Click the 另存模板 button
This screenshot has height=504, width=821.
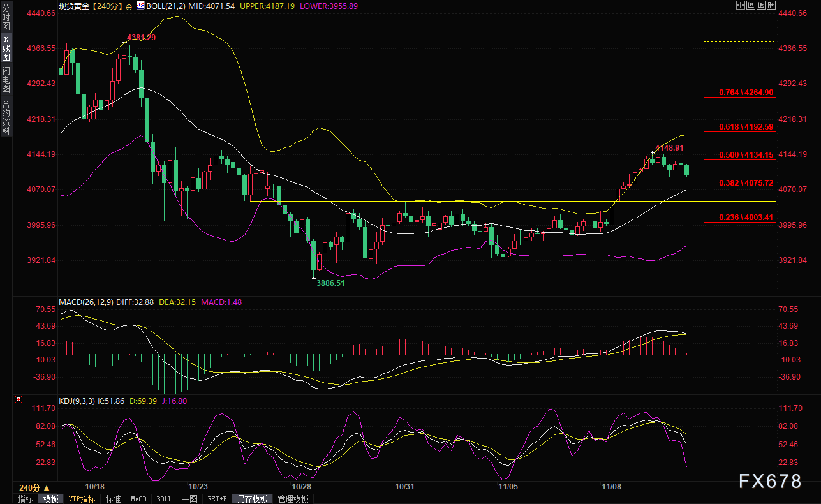[x=253, y=499]
